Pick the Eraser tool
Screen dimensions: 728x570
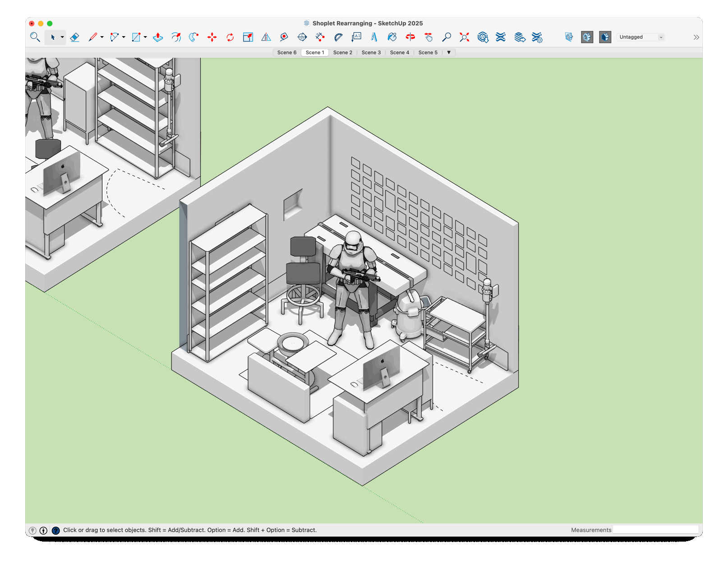tap(75, 37)
